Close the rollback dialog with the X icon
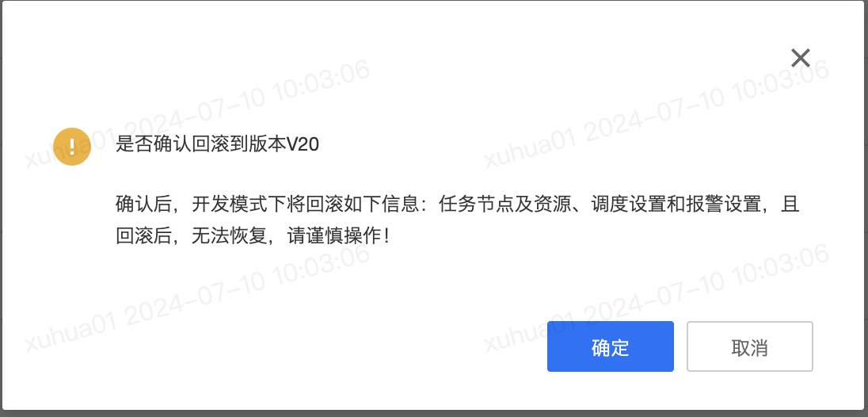This screenshot has width=868, height=417. [801, 58]
